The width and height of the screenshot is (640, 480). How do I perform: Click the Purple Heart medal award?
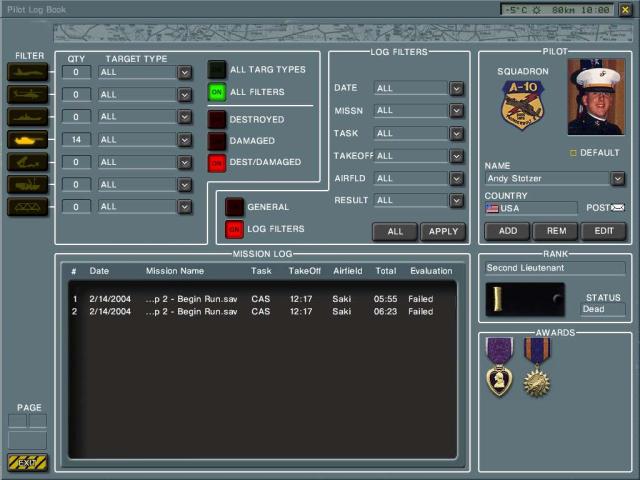[x=499, y=367]
